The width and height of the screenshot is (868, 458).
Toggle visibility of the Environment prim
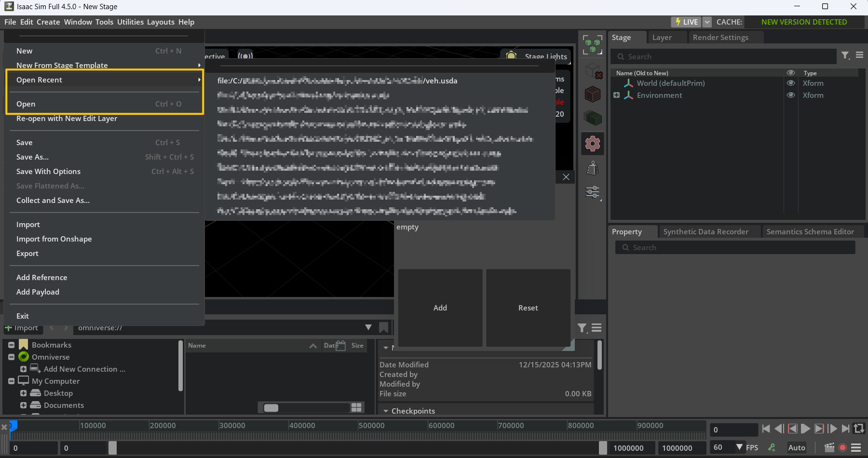click(790, 95)
